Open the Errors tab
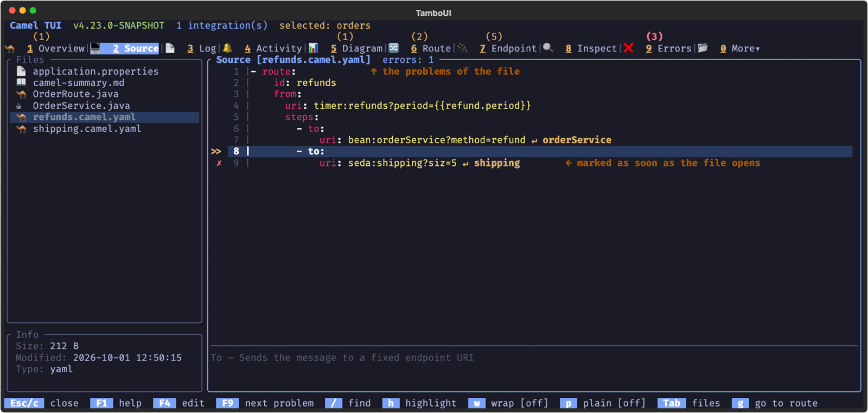Screen dimensions: 868x413 [x=669, y=48]
